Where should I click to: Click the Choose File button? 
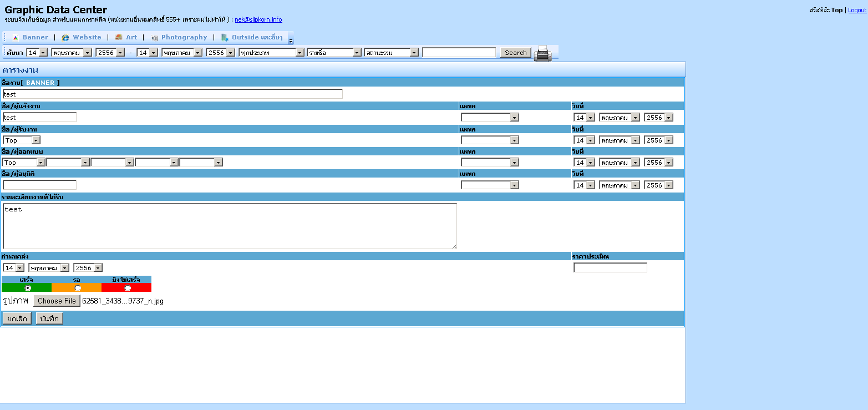coord(57,301)
